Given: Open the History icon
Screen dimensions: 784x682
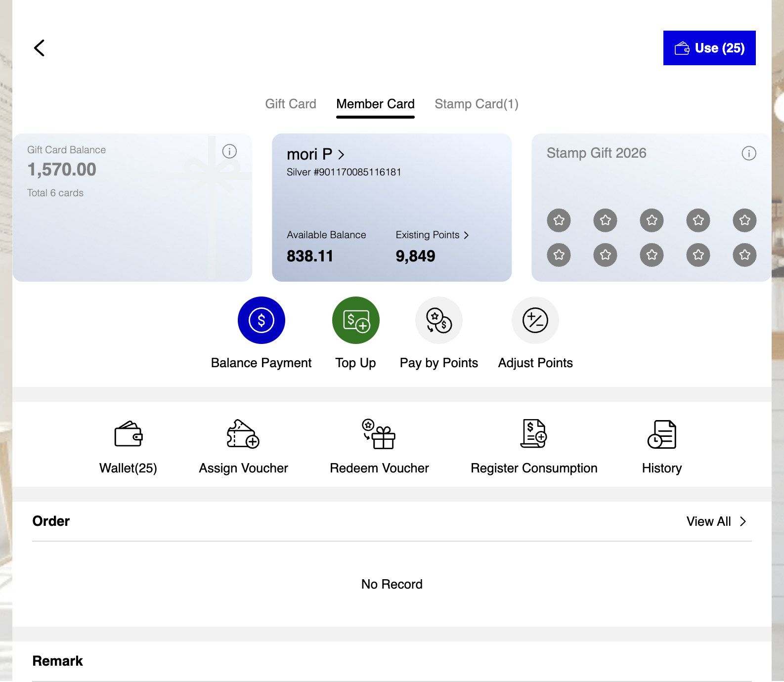Looking at the screenshot, I should click(662, 434).
